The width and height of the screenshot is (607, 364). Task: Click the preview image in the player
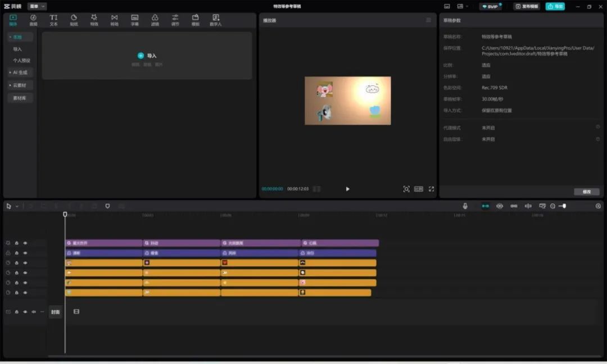348,101
